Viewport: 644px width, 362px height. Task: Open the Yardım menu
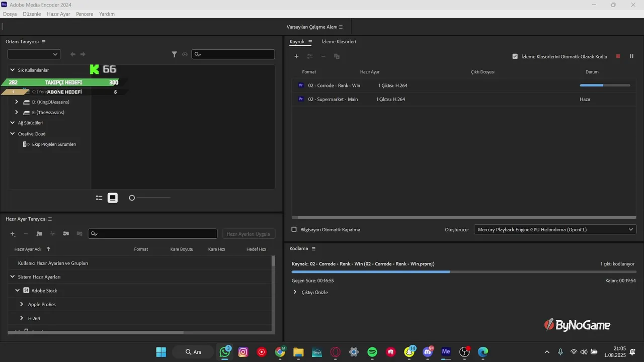(107, 14)
